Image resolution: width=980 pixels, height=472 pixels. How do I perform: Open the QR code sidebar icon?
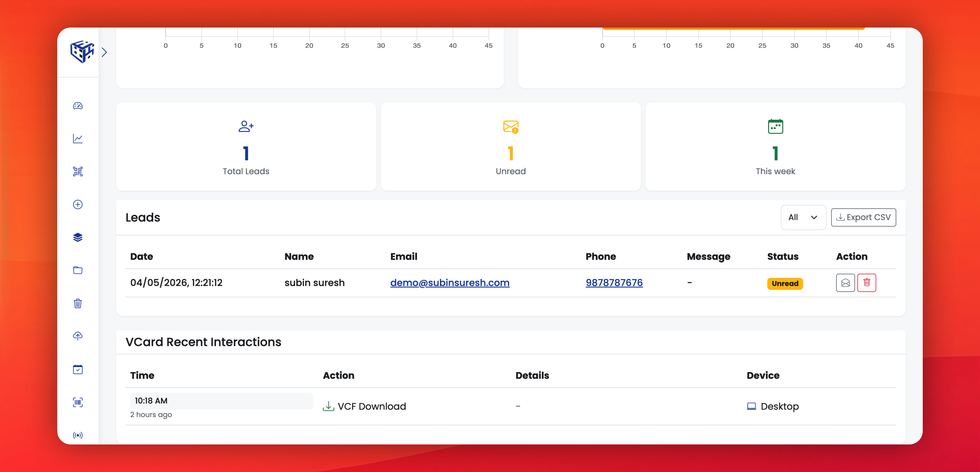click(78, 171)
